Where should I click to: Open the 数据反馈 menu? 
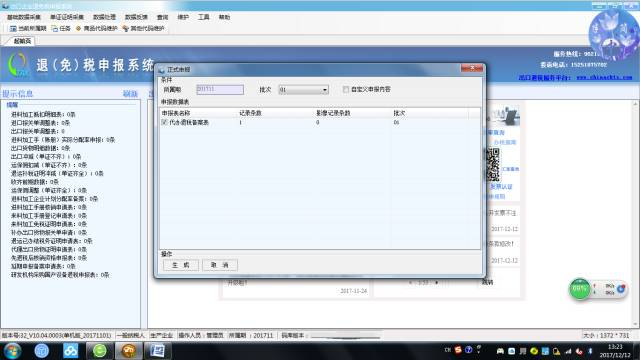(x=136, y=17)
